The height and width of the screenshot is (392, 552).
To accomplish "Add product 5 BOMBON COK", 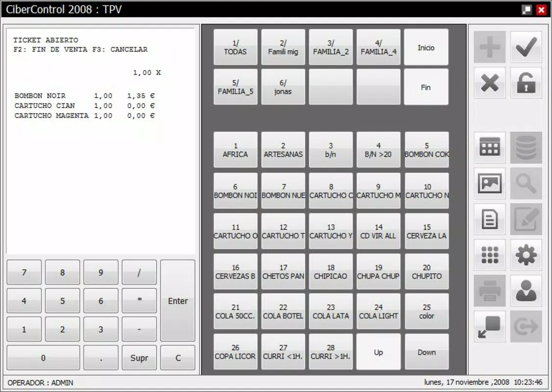I will [x=427, y=149].
